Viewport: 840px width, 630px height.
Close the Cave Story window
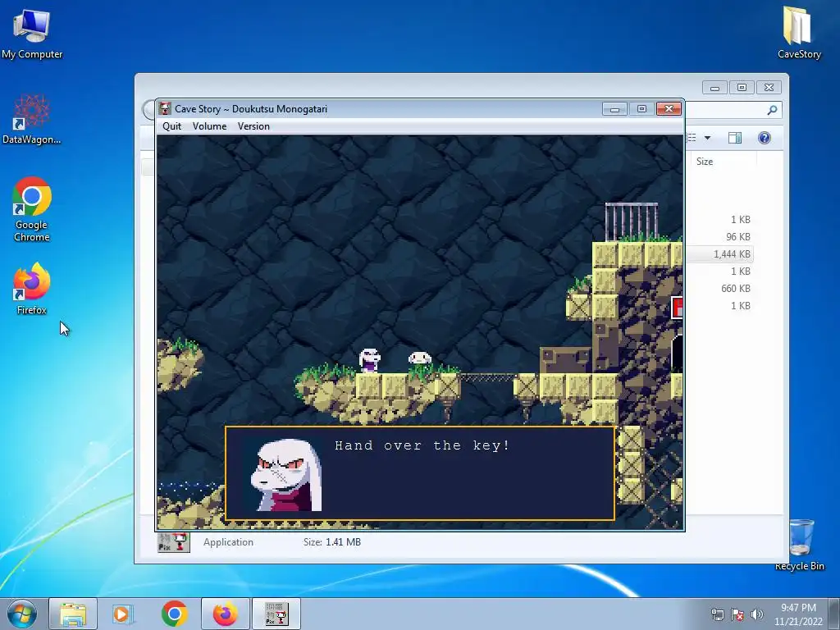(669, 109)
